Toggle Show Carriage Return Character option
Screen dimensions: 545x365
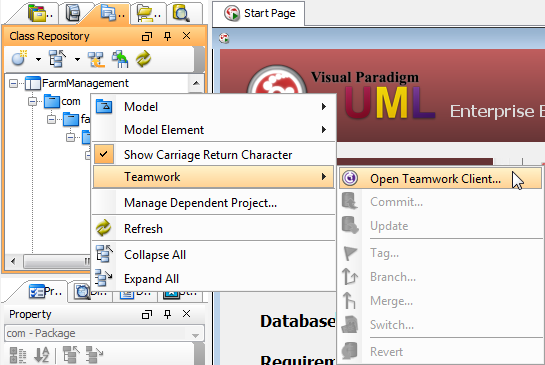[214, 155]
